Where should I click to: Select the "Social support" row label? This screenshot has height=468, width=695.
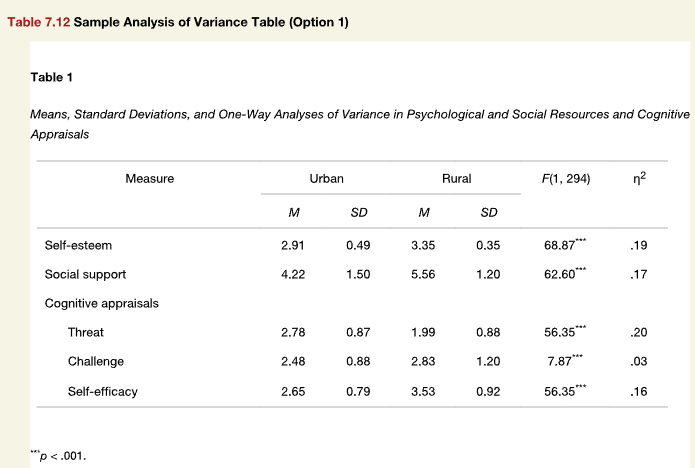pos(85,274)
